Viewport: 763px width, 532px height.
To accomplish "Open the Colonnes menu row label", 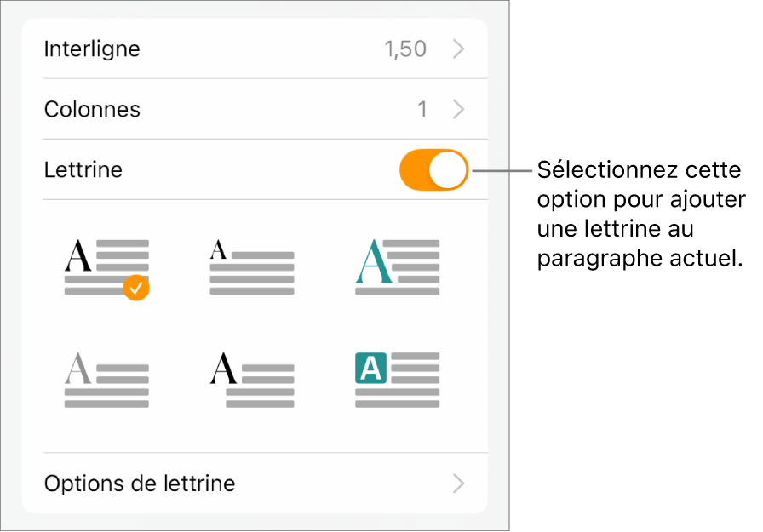I will click(x=92, y=110).
